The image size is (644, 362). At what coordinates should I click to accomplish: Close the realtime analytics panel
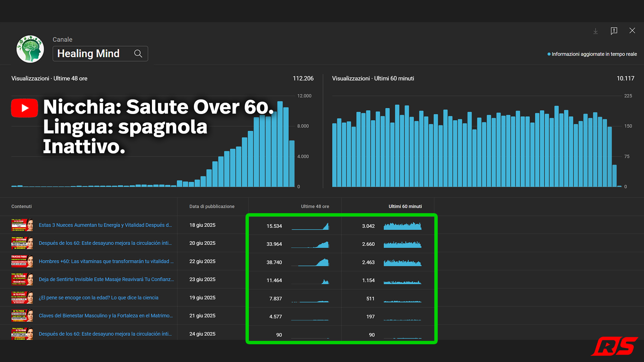[x=632, y=31]
